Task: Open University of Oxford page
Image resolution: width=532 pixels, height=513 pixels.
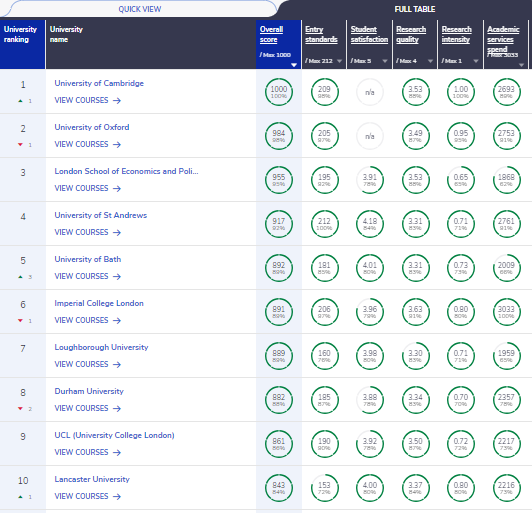Action: 92,127
